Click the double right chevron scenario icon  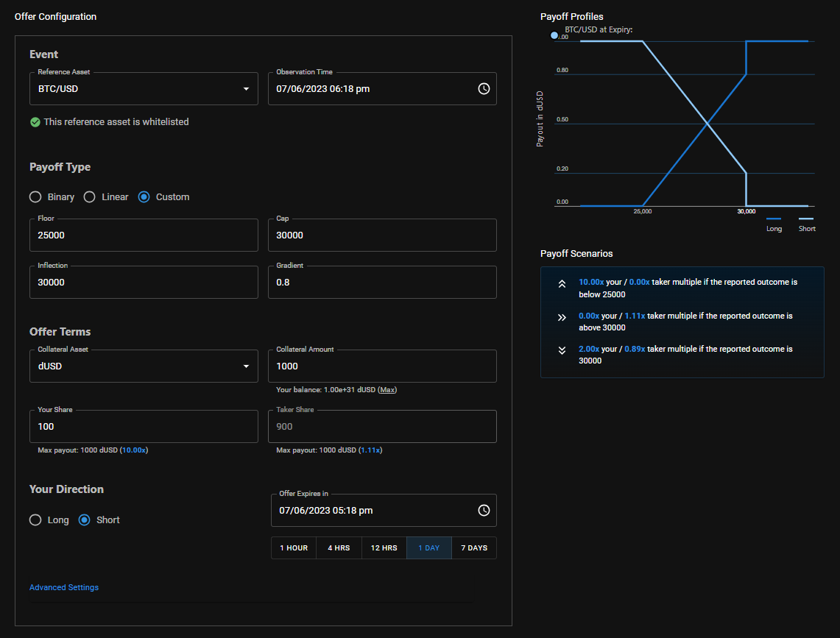pyautogui.click(x=562, y=318)
